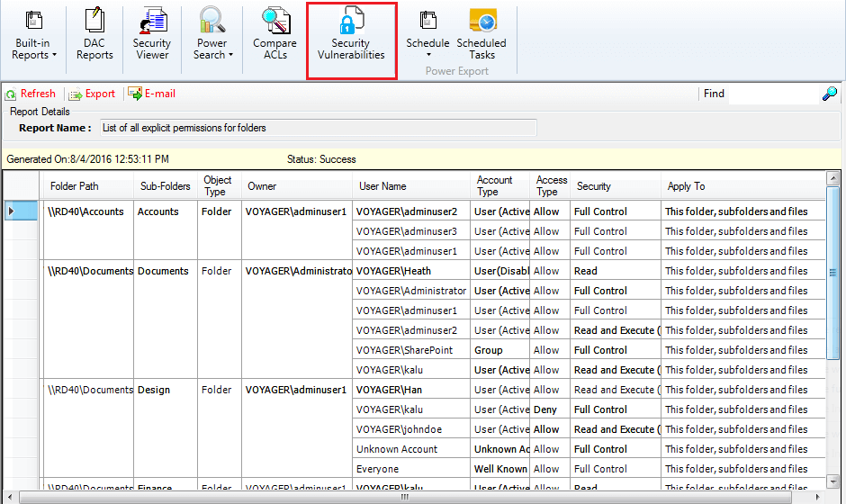The height and width of the screenshot is (504, 846).
Task: Sort by Access Type column header
Action: 550,186
